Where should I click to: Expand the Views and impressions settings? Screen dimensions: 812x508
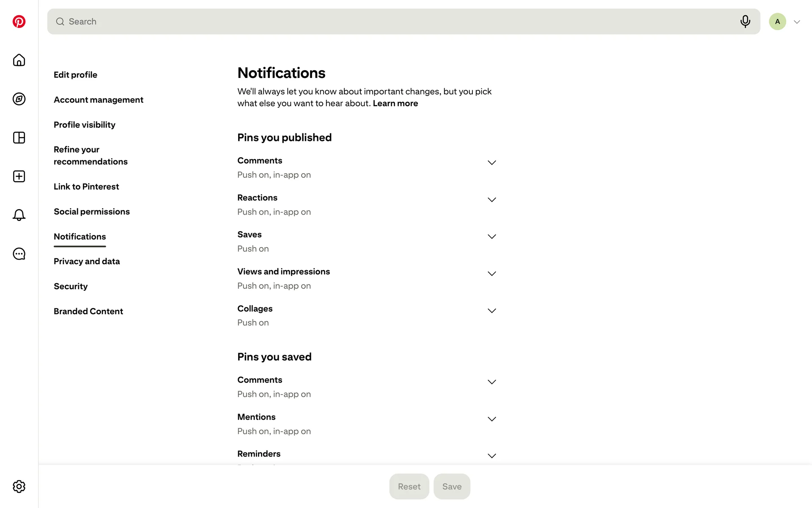pyautogui.click(x=491, y=274)
